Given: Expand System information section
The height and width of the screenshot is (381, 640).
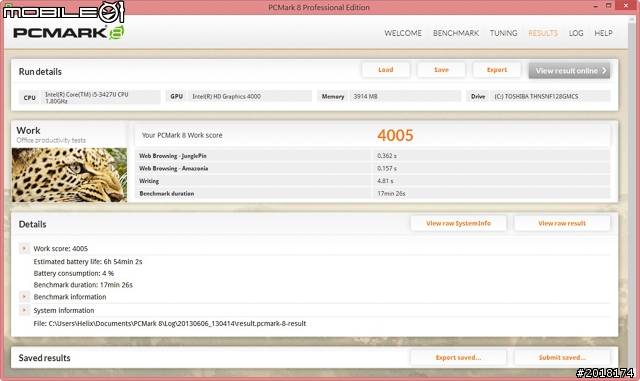Looking at the screenshot, I should click(x=24, y=310).
